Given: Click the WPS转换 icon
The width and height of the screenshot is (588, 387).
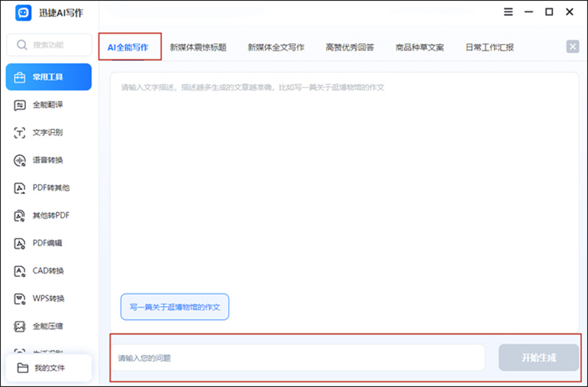Looking at the screenshot, I should 20,299.
